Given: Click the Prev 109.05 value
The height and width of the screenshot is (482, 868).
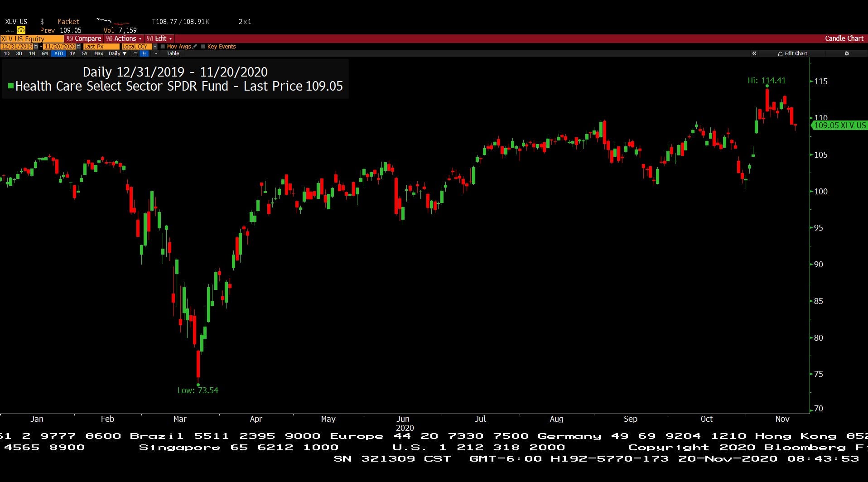Looking at the screenshot, I should [x=61, y=30].
